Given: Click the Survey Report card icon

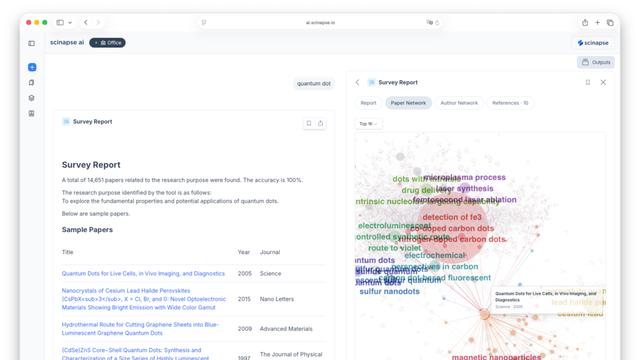Looking at the screenshot, I should pyautogui.click(x=66, y=122).
